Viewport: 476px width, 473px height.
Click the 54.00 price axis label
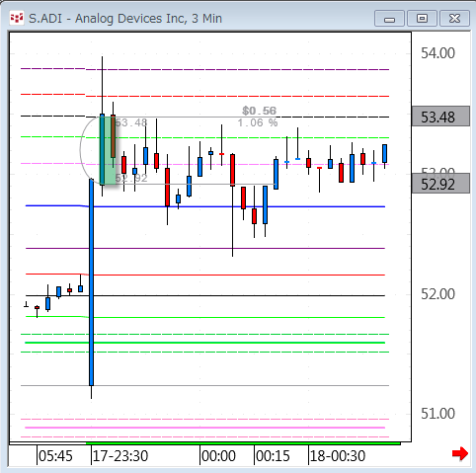tap(437, 53)
